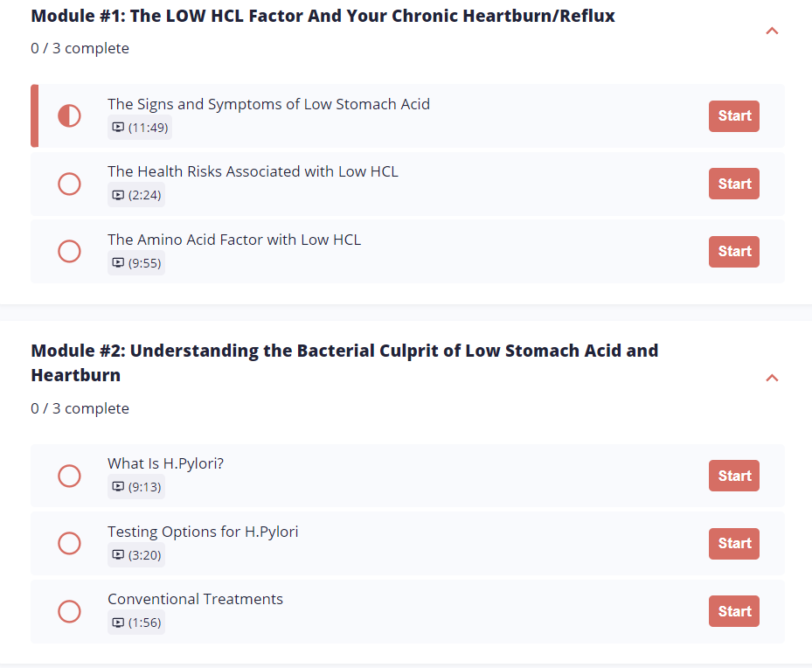
Task: Start The Amino Acid Factor with Low HCL
Action: 734,252
